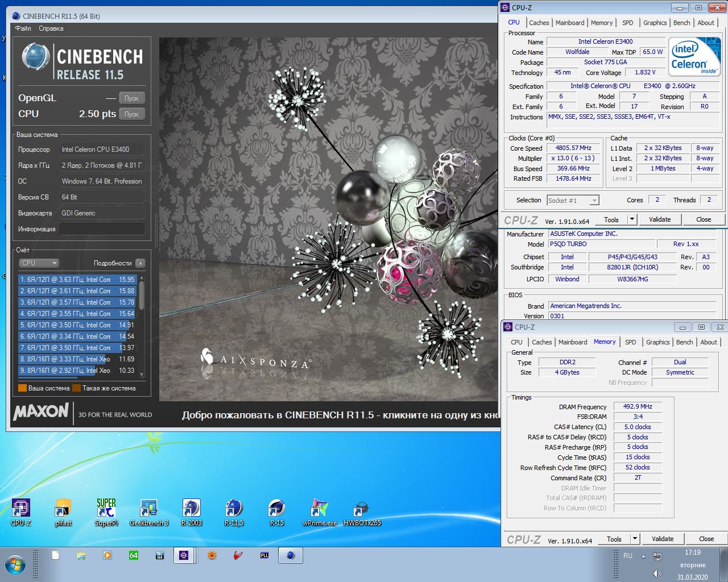Click the Core Speed value 4805.57 MHz
Screen dimensions: 728x582
click(573, 148)
